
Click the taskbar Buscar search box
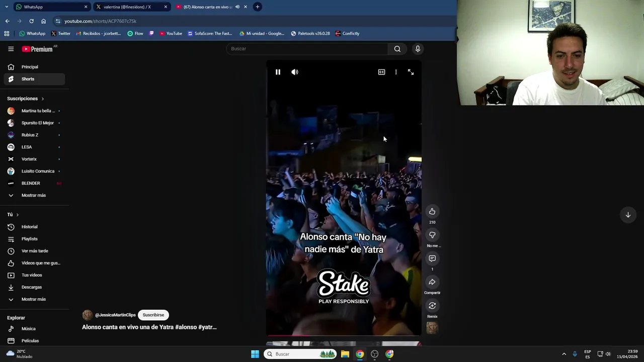[300, 354]
